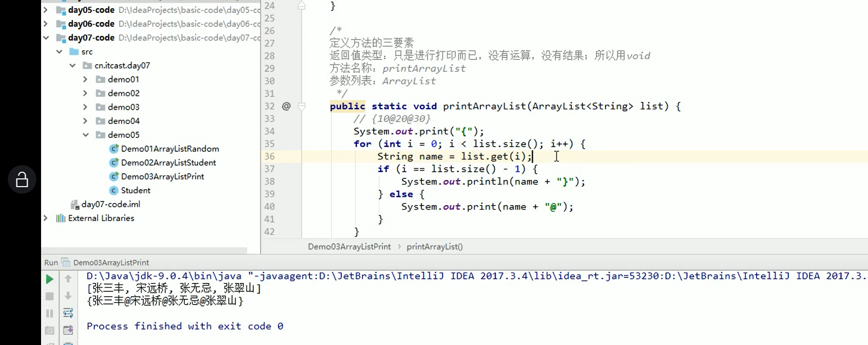Select Demo03ArrayListPrint run tab

(x=111, y=262)
